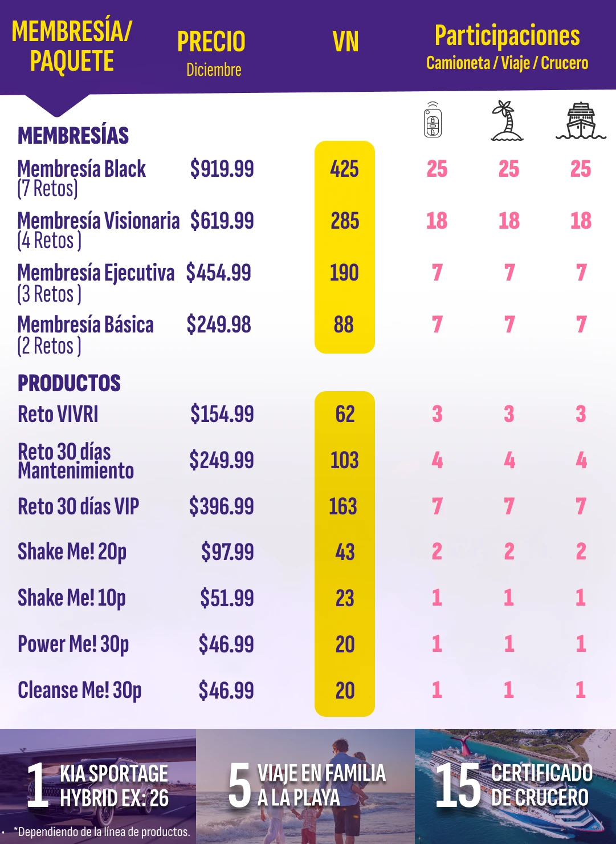Click the footnote about línea de productos
This screenshot has width=616, height=844.
click(101, 831)
